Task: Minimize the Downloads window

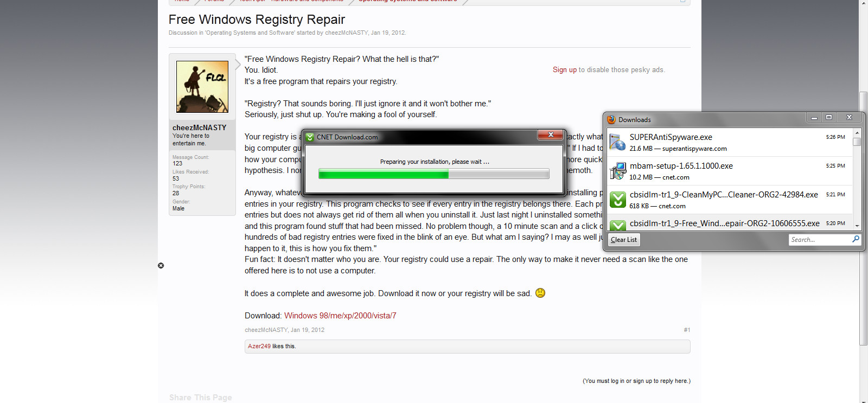Action: [x=814, y=118]
